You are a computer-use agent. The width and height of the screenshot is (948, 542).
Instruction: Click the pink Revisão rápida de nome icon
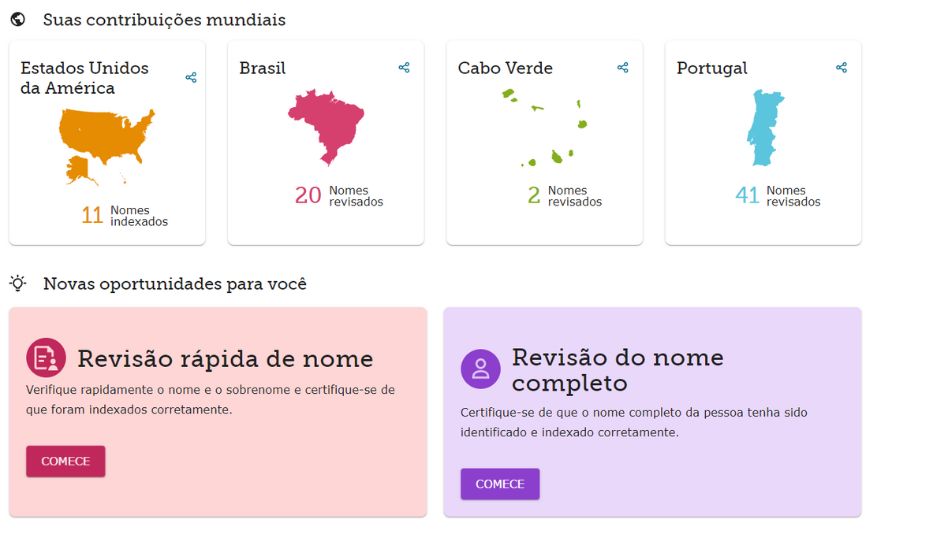click(x=46, y=358)
